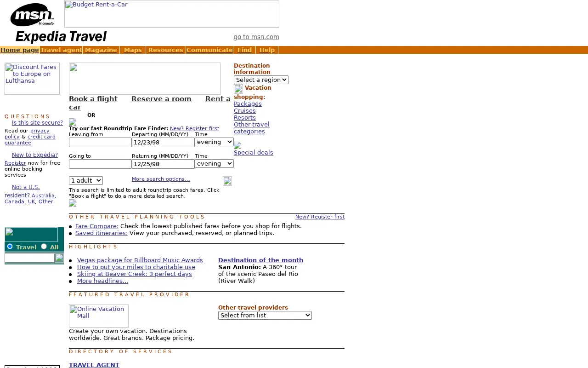Click the TRAVEL AGENT directory link
Screen dimensions: 588x368
tap(94, 365)
